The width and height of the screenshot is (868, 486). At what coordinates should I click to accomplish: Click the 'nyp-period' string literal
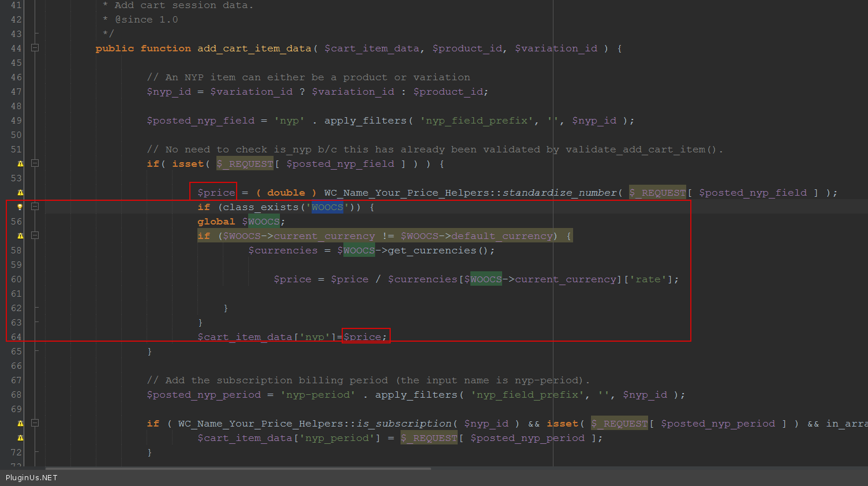tap(318, 395)
